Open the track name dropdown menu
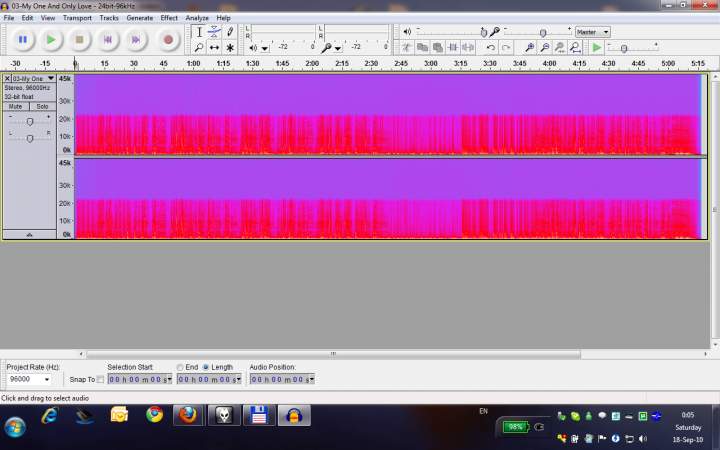 pyautogui.click(x=51, y=79)
